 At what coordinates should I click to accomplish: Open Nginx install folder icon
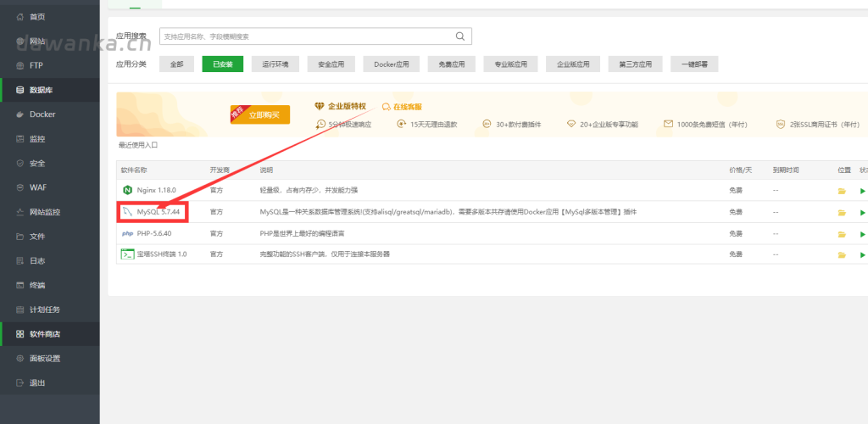[x=842, y=191]
